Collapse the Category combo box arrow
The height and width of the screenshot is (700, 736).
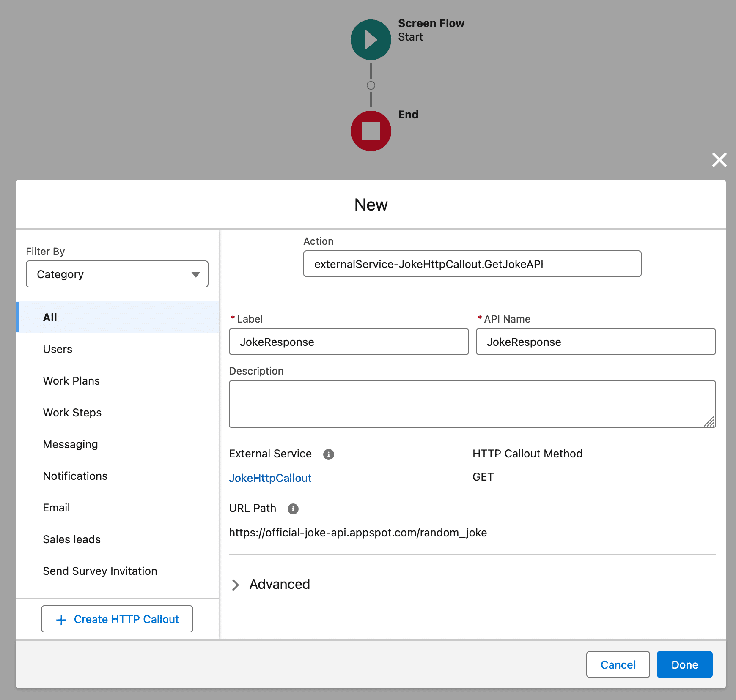(195, 274)
